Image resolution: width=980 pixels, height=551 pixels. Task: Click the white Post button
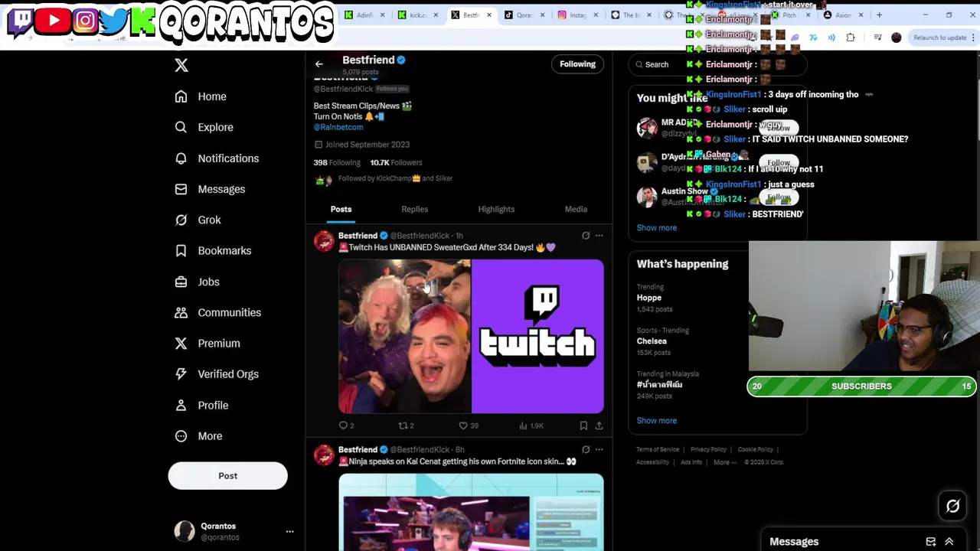227,476
